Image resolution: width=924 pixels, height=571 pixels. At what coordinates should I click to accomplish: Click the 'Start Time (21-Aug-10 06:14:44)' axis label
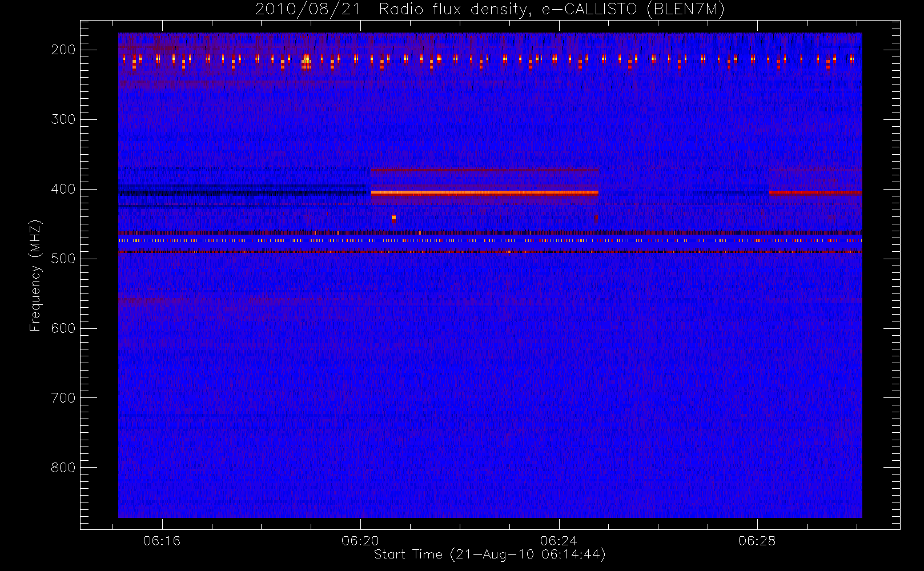pyautogui.click(x=489, y=554)
